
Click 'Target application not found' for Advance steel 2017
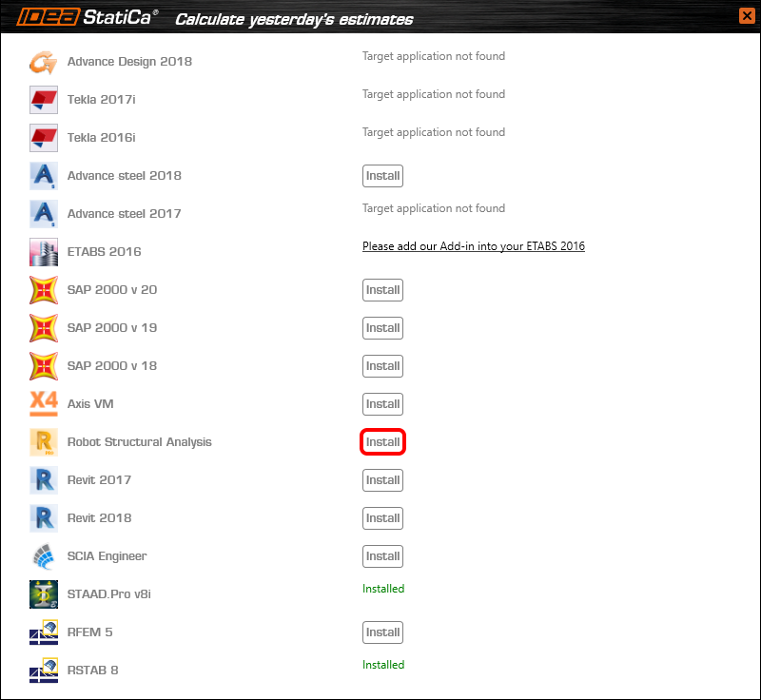pos(434,208)
